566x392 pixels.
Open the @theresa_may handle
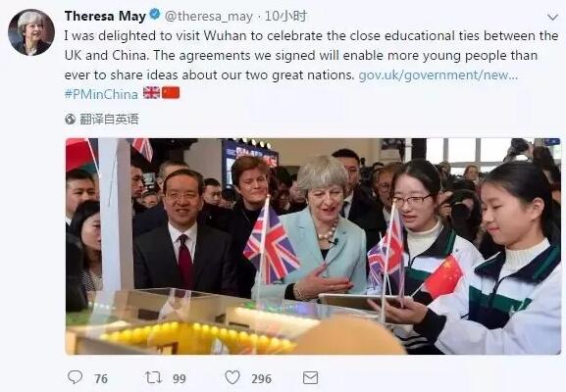[209, 17]
